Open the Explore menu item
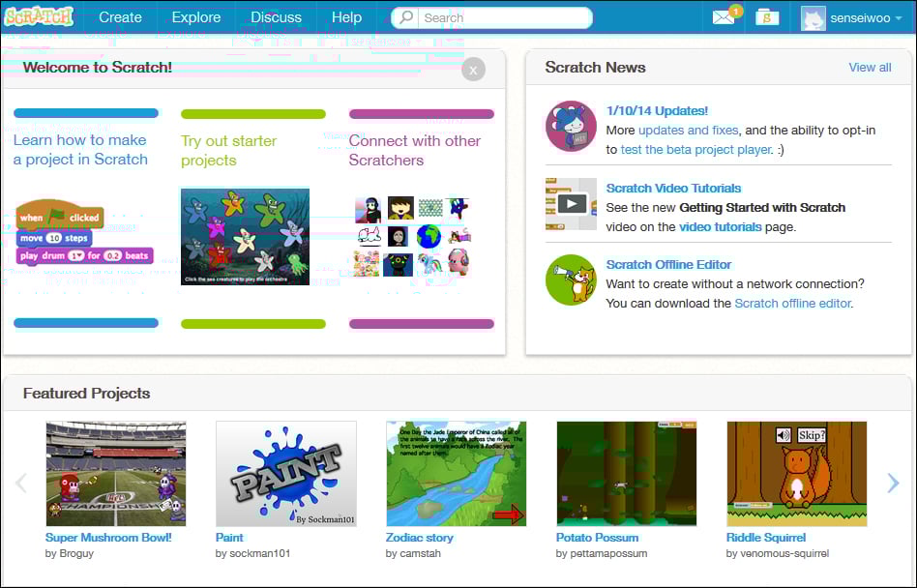 tap(196, 17)
